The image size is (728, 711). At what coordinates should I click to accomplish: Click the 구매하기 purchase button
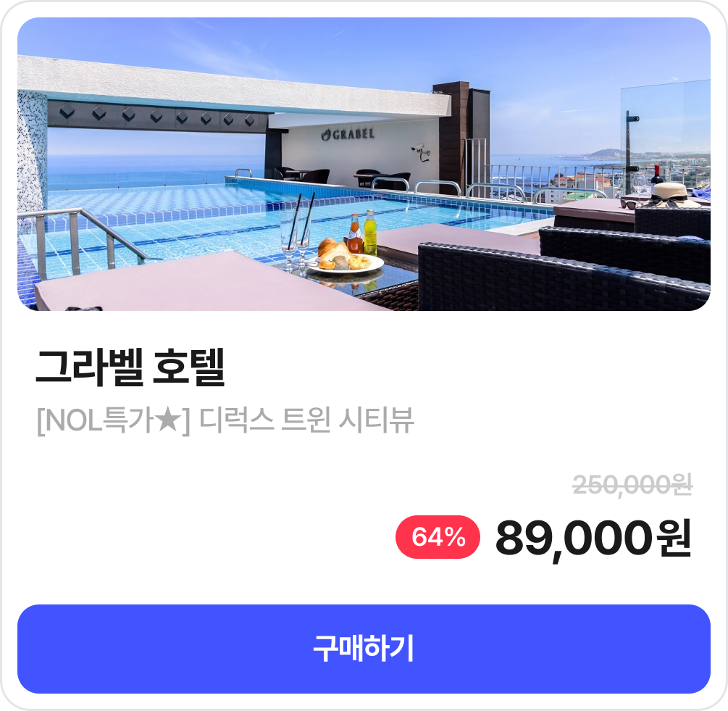364,648
